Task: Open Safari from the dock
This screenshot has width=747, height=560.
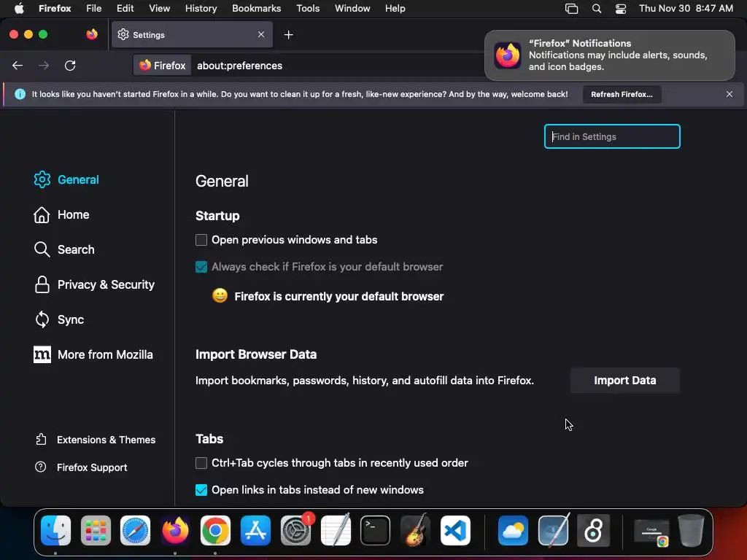Action: (135, 530)
